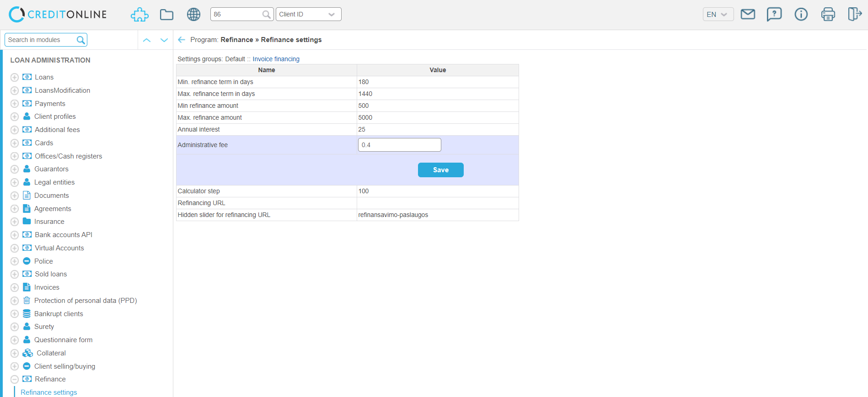Viewport: 868px width, 397px height.
Task: Click the help question mark icon
Action: 774,15
